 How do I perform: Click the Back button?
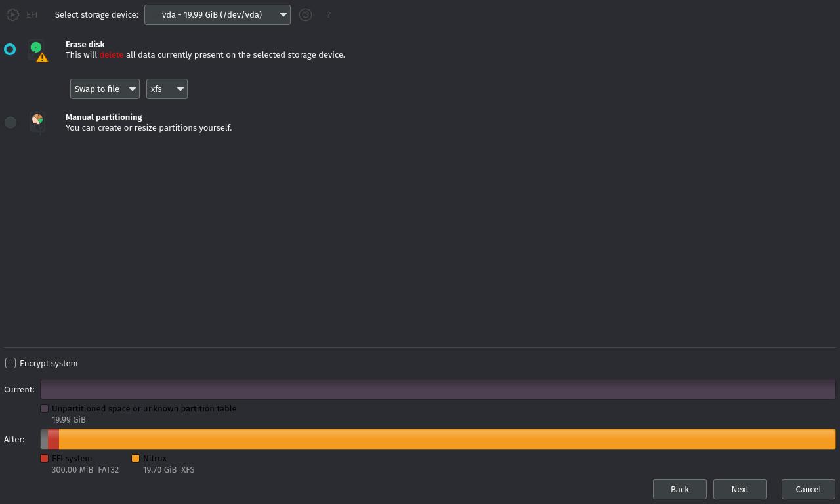click(x=679, y=489)
